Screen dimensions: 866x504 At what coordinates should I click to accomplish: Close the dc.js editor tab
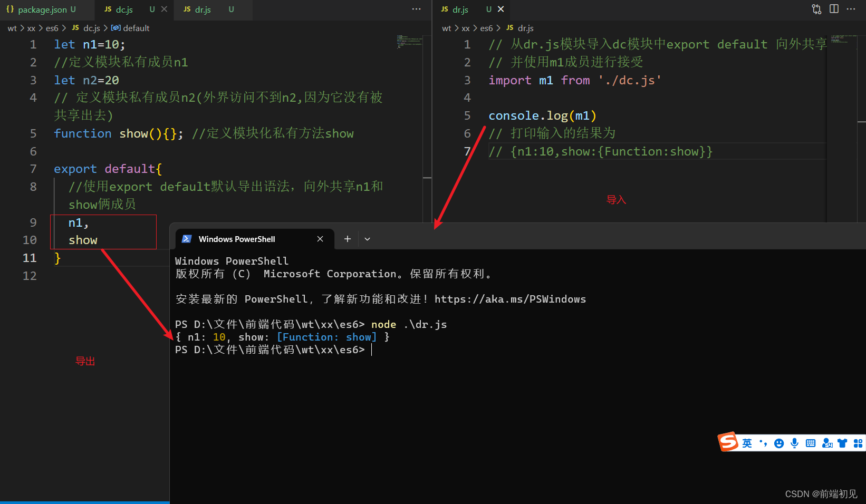[x=165, y=9]
